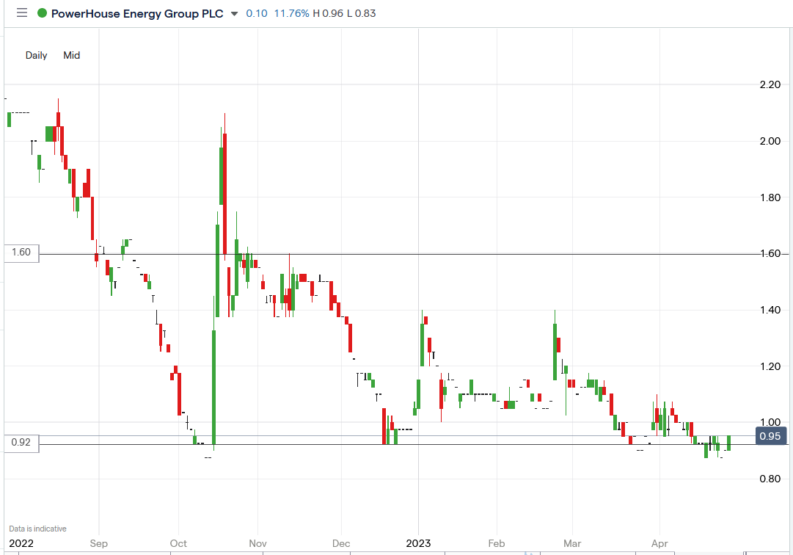This screenshot has width=793, height=555.
Task: Open the Mid price type selector
Action: [72, 56]
